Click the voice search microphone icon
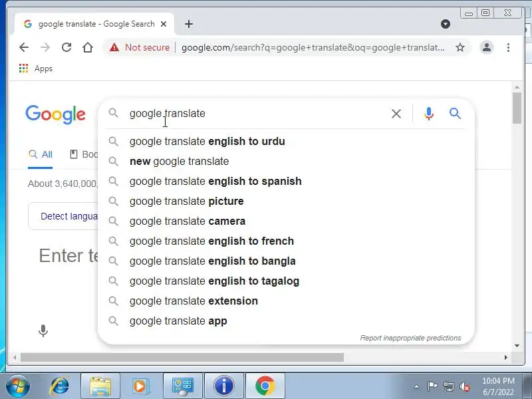This screenshot has height=399, width=532. coord(429,114)
